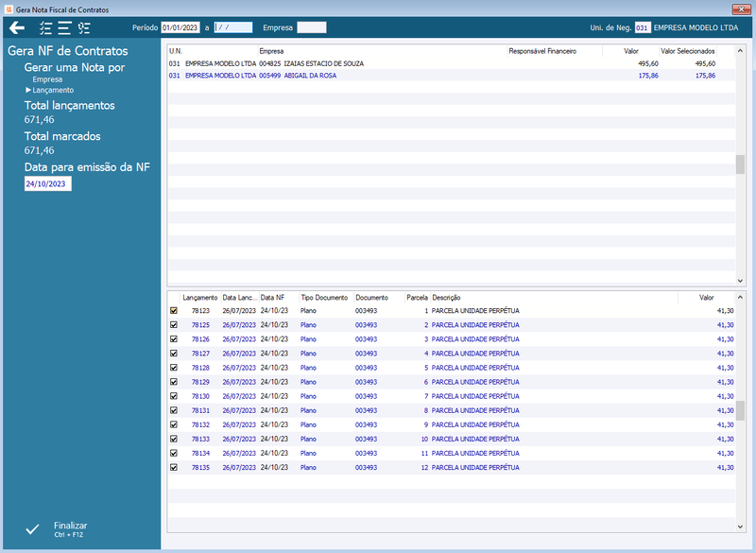
Task: Click upper grid scrollbar up arrow
Action: [x=740, y=51]
